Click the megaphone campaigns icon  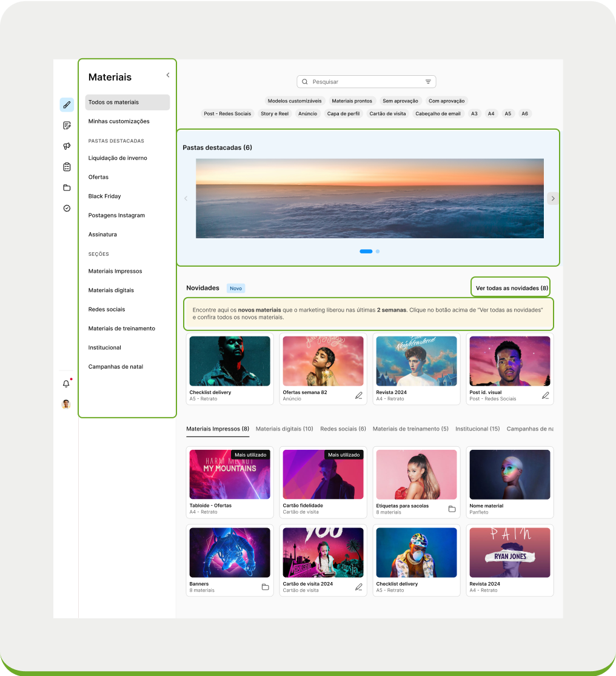pos(67,146)
